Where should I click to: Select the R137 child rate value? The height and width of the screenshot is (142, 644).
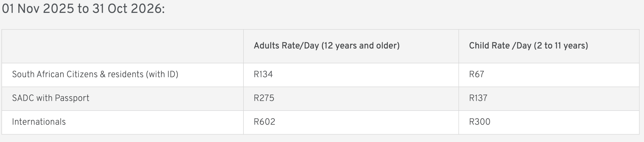pyautogui.click(x=478, y=98)
